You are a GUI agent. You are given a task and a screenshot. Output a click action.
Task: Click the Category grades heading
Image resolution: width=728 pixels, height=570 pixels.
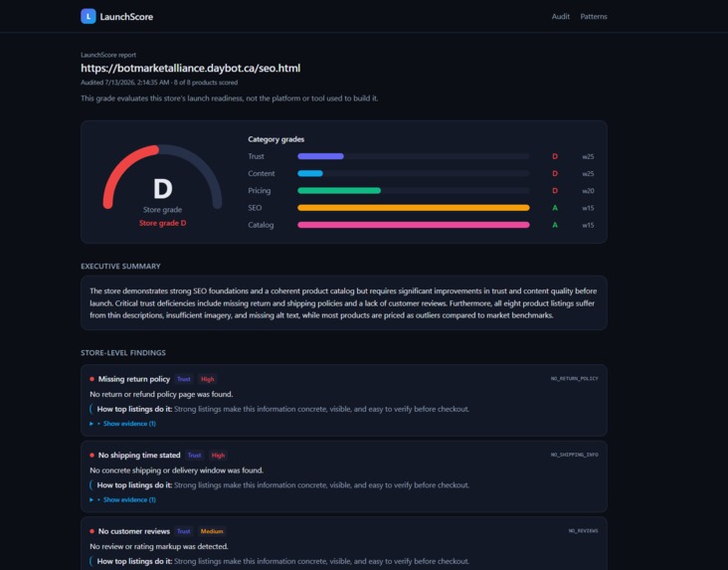(276, 139)
